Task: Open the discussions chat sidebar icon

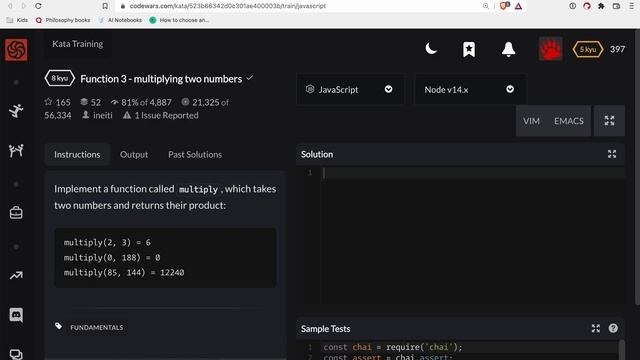Action: coord(16,354)
